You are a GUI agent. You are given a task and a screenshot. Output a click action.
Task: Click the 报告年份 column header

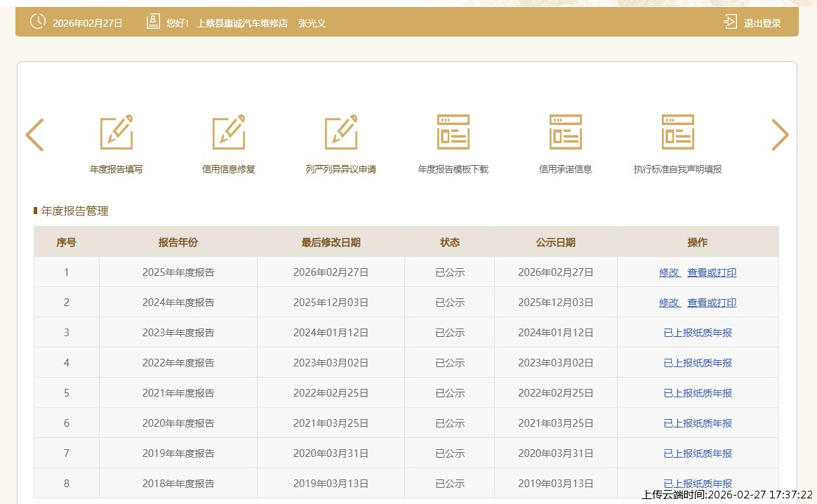[x=178, y=242]
